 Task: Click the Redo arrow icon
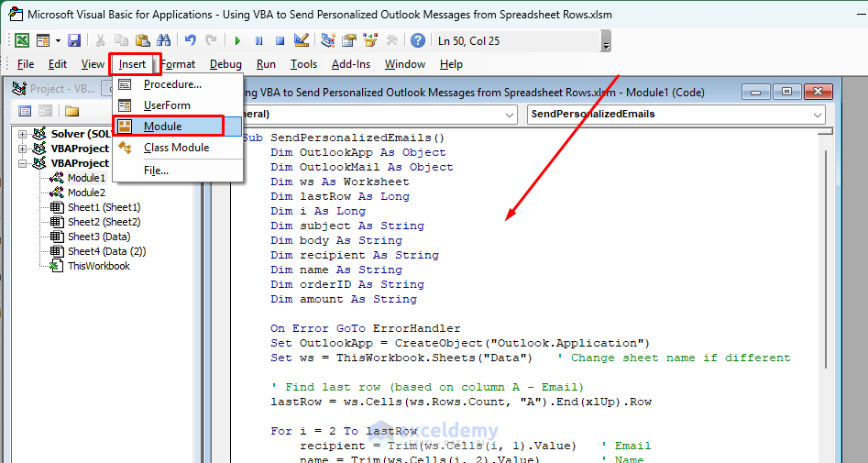211,40
